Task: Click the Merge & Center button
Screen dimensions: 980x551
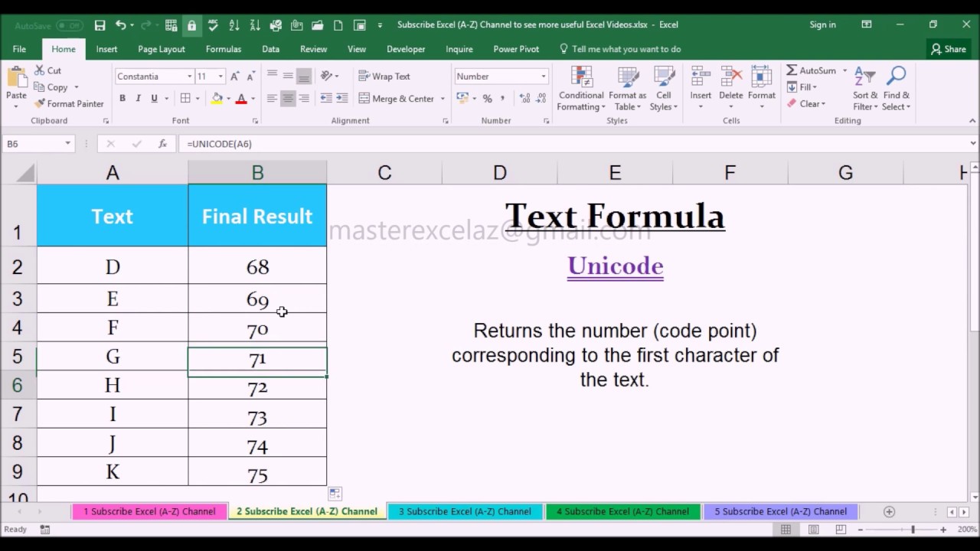Action: pos(397,99)
